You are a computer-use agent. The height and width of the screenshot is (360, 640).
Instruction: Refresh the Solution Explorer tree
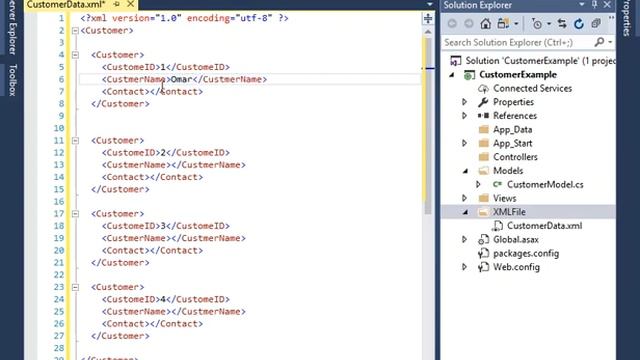[x=579, y=24]
